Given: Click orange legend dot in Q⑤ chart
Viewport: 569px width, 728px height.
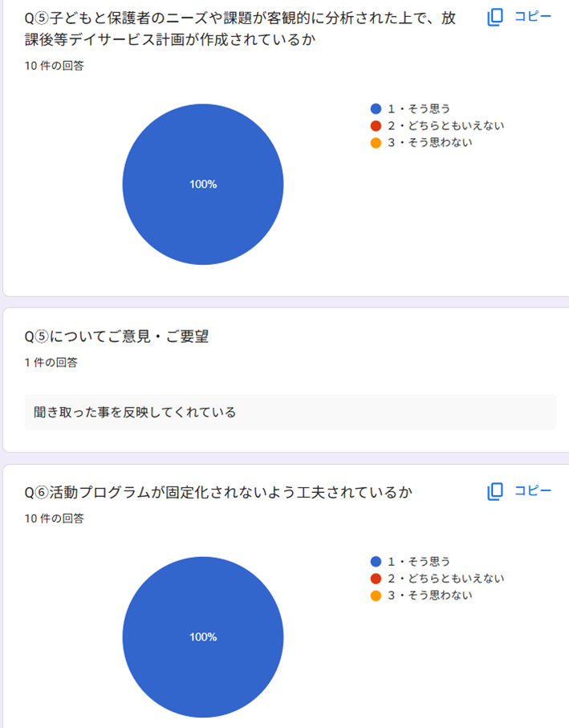Looking at the screenshot, I should [376, 143].
